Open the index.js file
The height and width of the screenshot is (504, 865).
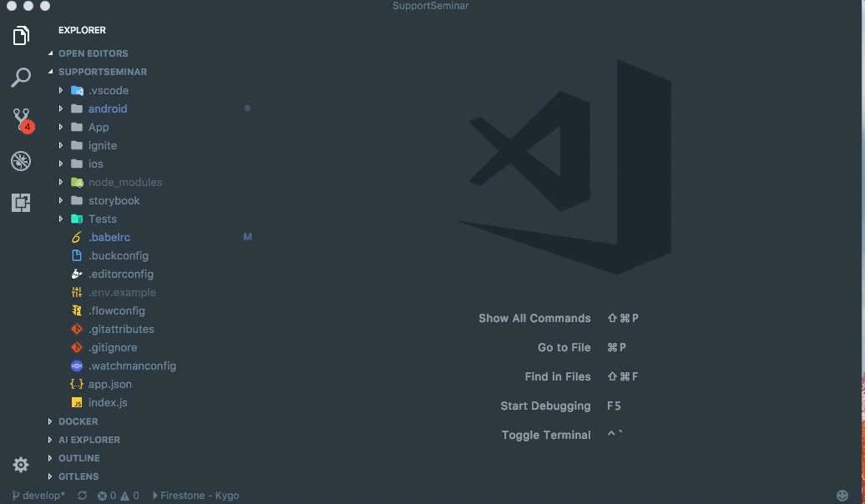[x=108, y=402]
